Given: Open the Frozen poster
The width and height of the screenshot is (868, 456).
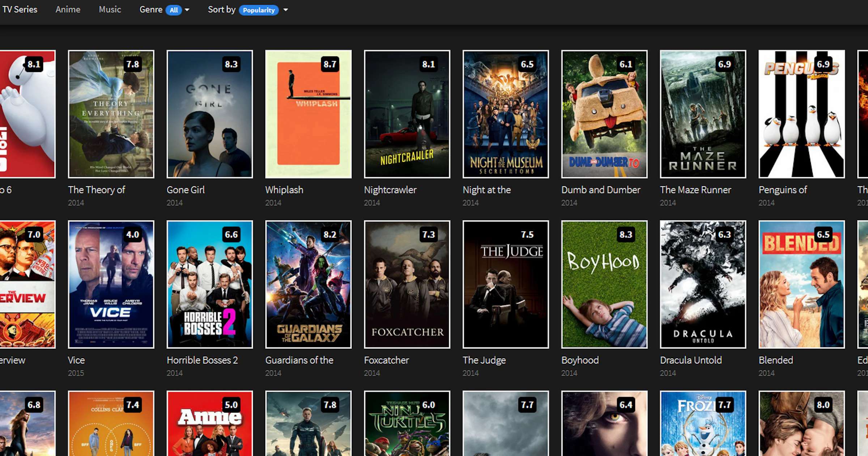Looking at the screenshot, I should tap(703, 423).
